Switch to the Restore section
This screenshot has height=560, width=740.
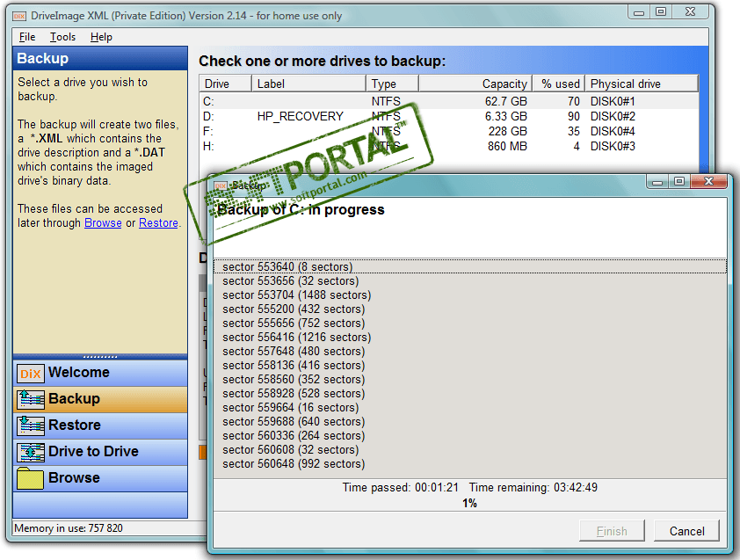pyautogui.click(x=100, y=425)
